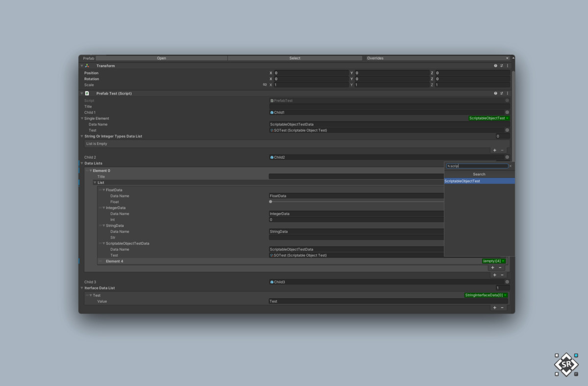This screenshot has width=588, height=386.
Task: Collapse the Transform component foldout
Action: tap(82, 66)
